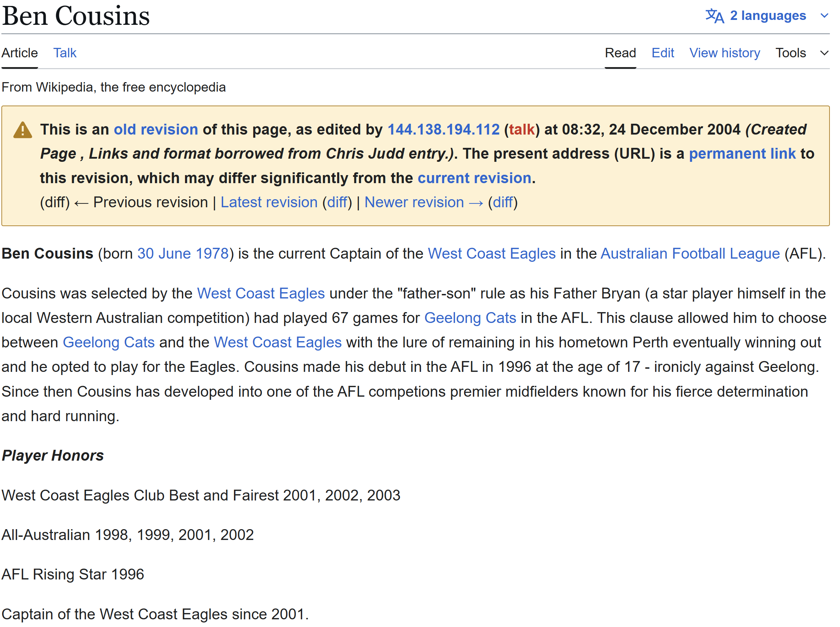840x627 pixels.
Task: Go to the current revision link
Action: [x=474, y=178]
